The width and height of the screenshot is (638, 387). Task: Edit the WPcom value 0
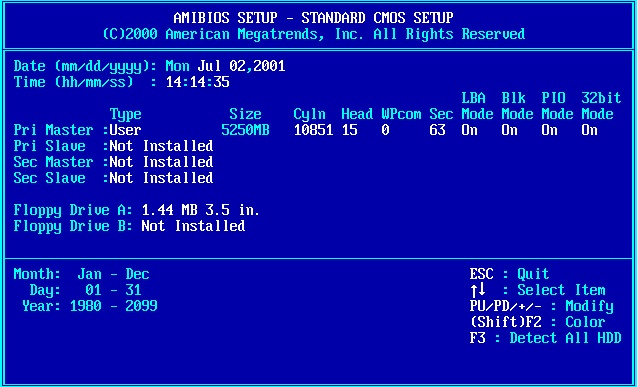point(385,130)
